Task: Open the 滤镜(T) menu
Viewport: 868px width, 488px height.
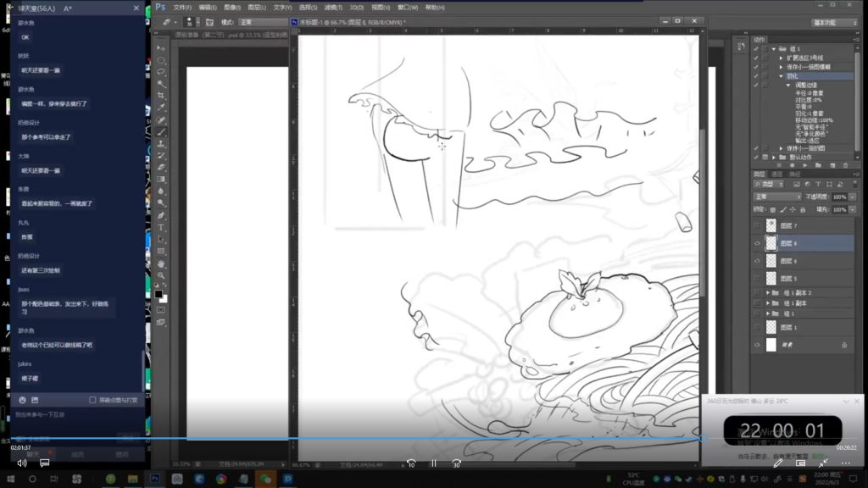Action: [333, 7]
